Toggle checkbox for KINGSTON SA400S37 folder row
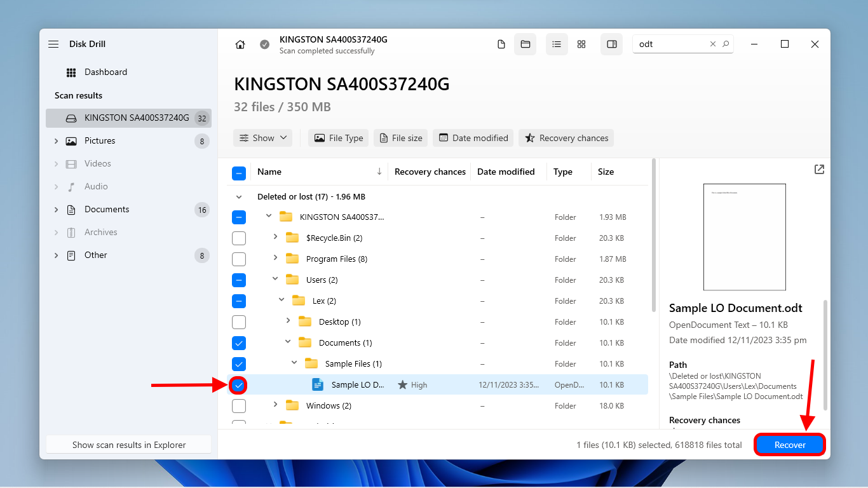 [239, 217]
